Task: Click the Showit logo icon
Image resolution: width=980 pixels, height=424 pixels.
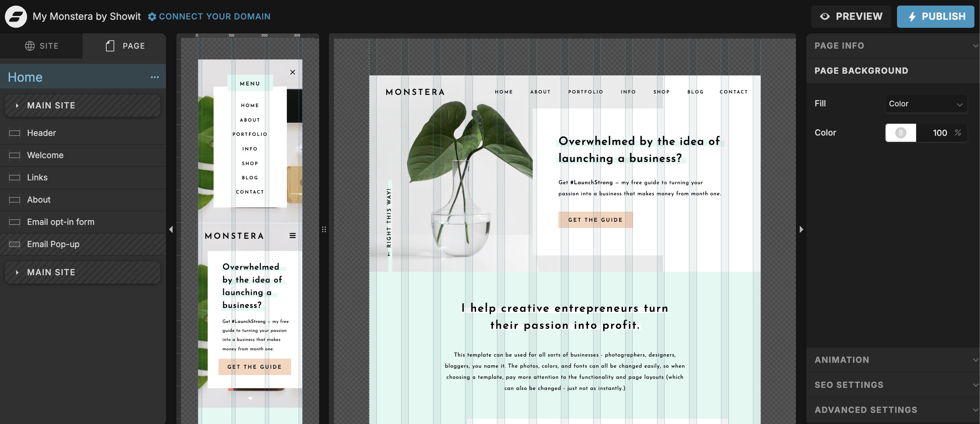Action: (15, 16)
